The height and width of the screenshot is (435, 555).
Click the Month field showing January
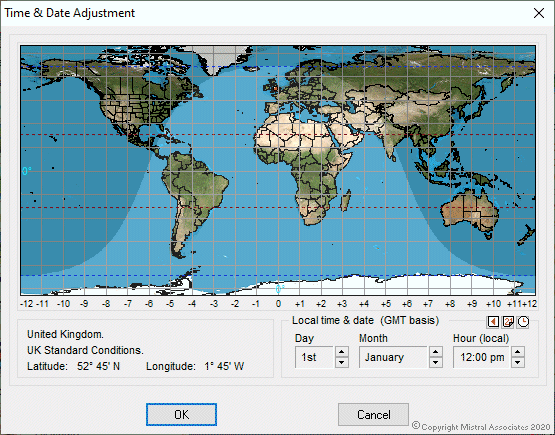coord(393,357)
